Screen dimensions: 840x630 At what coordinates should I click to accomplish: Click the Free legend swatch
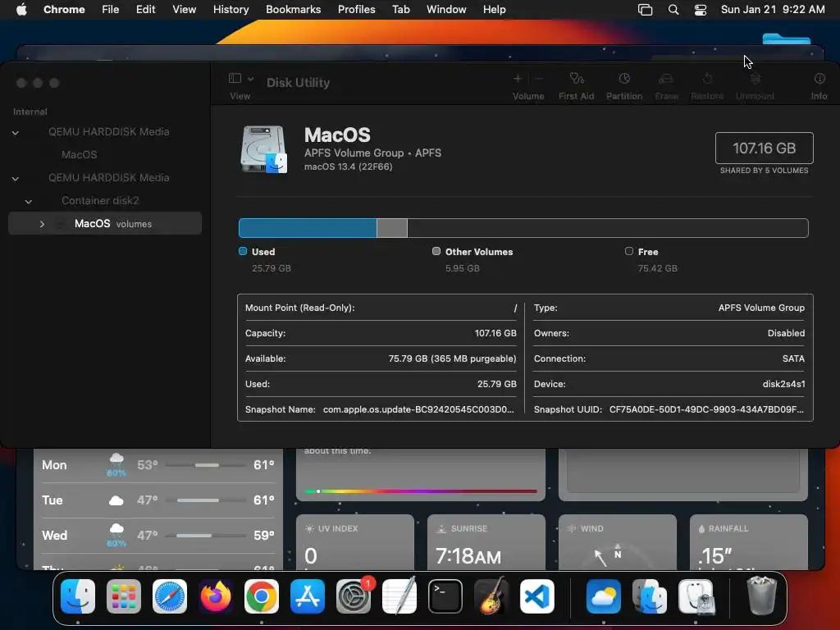point(629,251)
